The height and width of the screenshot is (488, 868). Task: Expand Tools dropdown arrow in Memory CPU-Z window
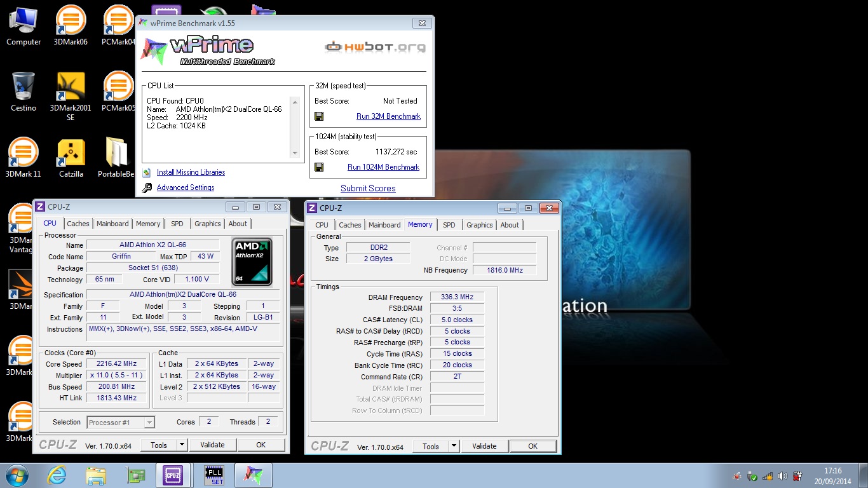[454, 446]
